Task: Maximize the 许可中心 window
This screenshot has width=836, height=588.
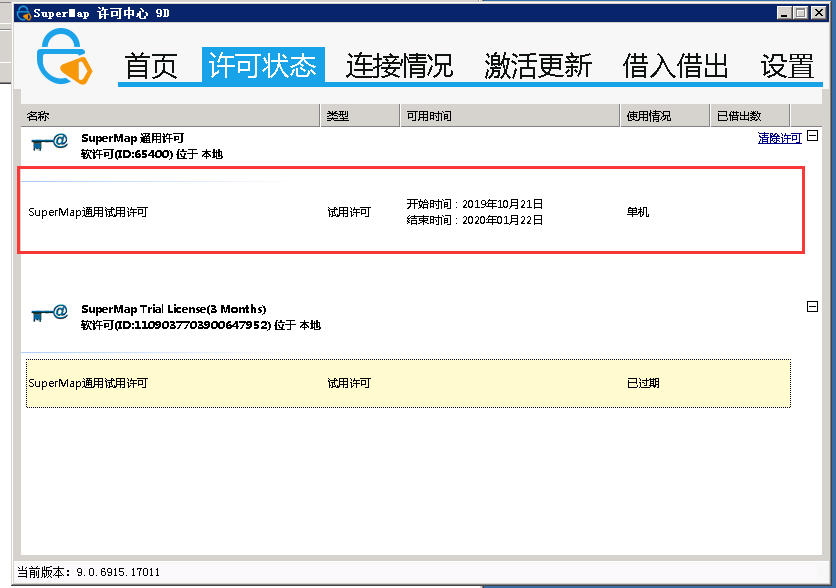Action: coord(800,13)
